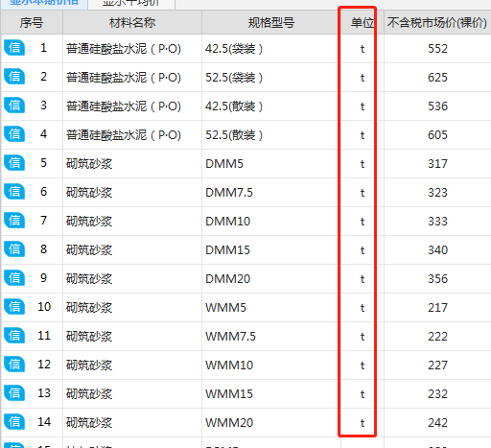Viewport: 491px width, 448px height.
Task: Click the price 605 cell
Action: 437,135
